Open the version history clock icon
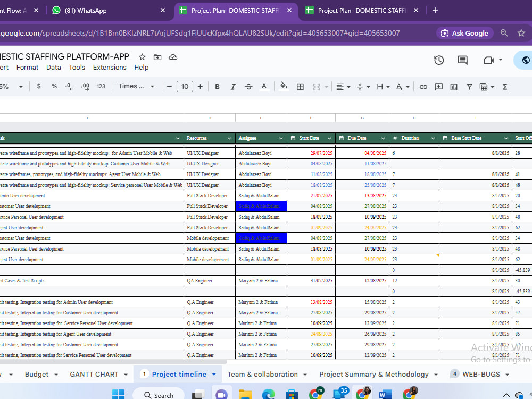The width and height of the screenshot is (532, 399). coord(439,61)
